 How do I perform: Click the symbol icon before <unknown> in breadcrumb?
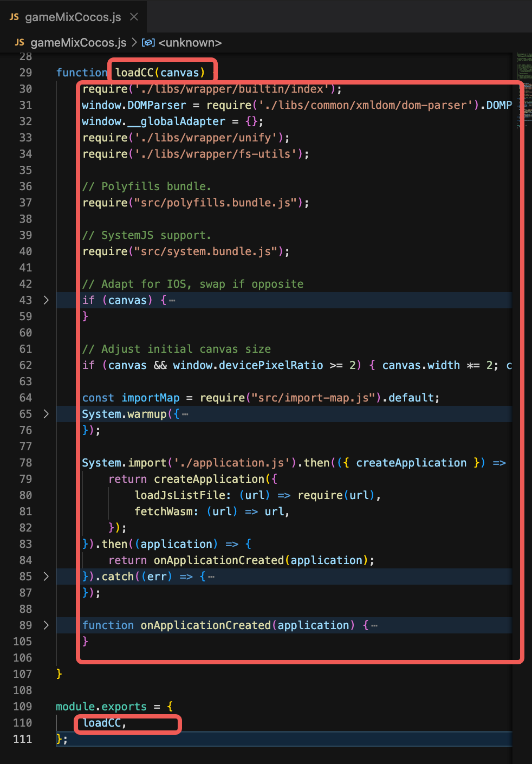[148, 42]
